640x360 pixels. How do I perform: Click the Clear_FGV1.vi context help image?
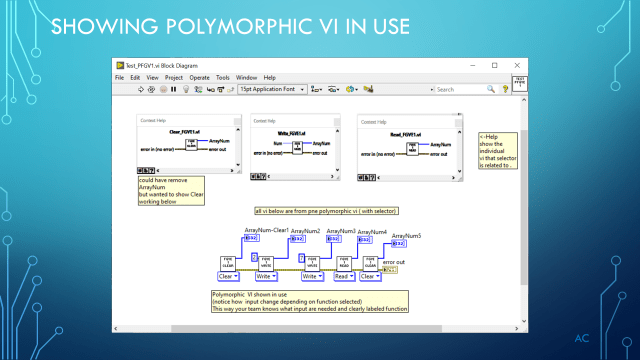[x=189, y=144]
